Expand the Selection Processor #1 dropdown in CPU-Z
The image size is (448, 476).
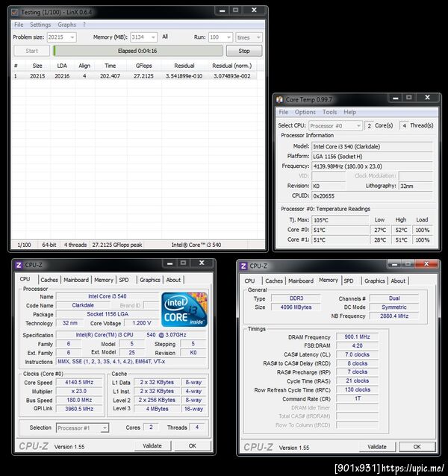pyautogui.click(x=82, y=428)
